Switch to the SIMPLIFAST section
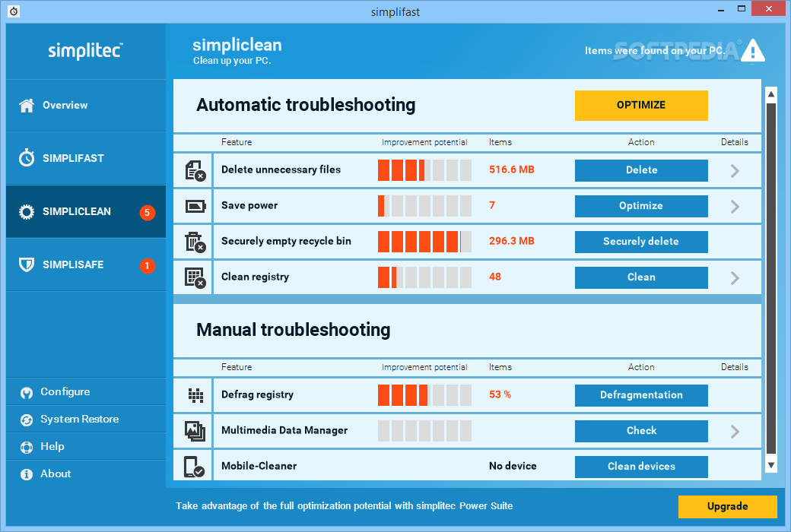The height and width of the screenshot is (532, 791). point(86,158)
